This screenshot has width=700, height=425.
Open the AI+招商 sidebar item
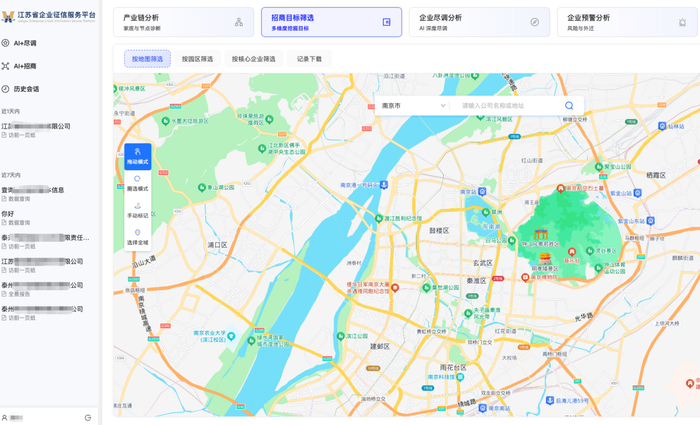tap(19, 66)
